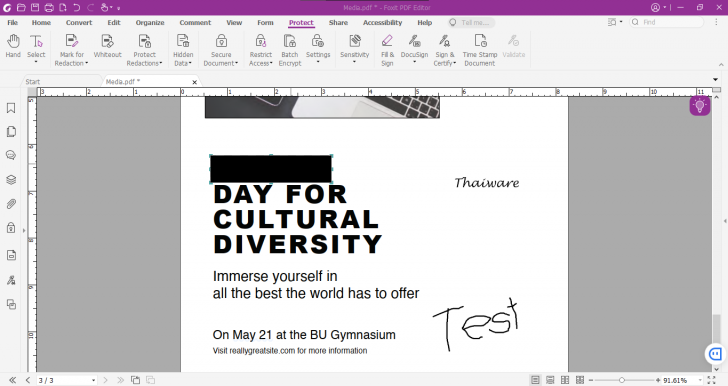Screen dimensions: 728x386
Task: Open the Digital Signatures panel
Action: click(11, 280)
